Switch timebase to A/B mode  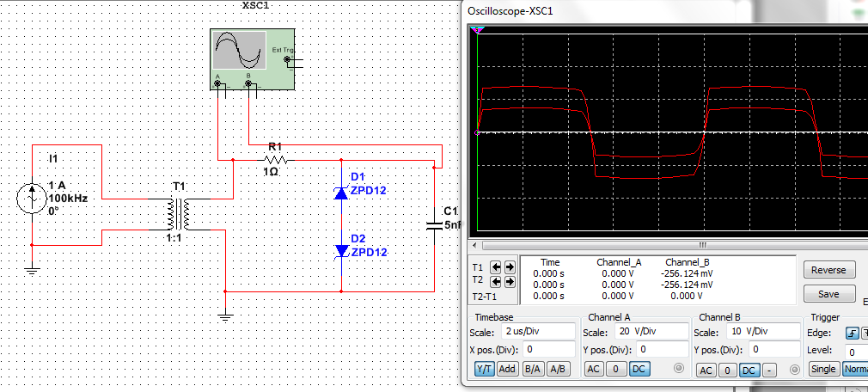coord(557,370)
